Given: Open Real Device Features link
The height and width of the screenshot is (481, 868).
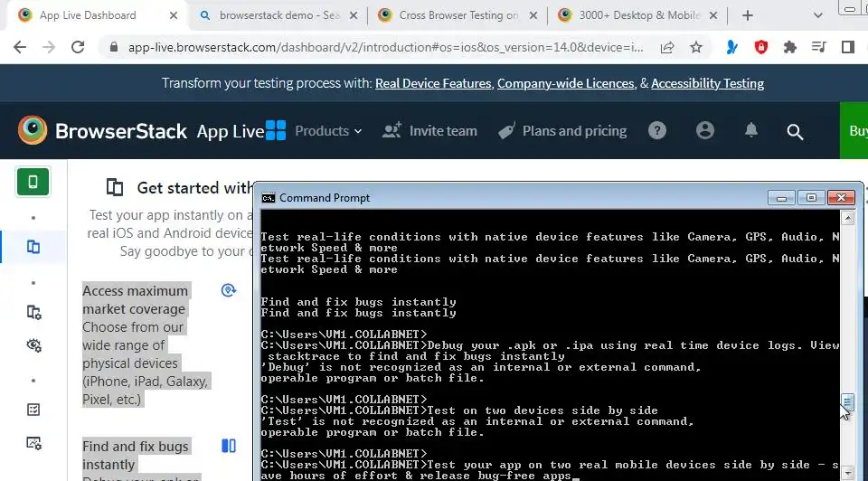Looking at the screenshot, I should click(433, 83).
